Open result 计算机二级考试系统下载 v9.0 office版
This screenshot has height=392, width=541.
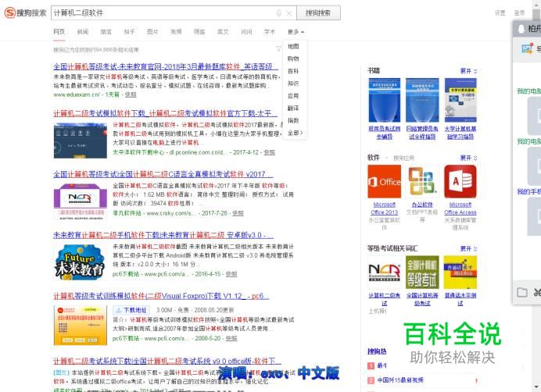pyautogui.click(x=167, y=361)
